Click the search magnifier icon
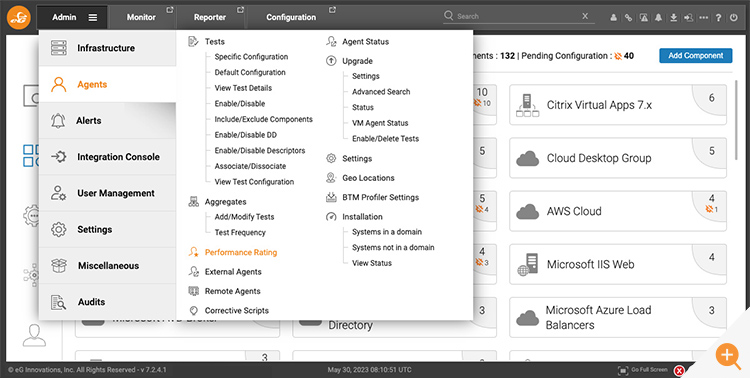Image resolution: width=750 pixels, height=378 pixels. click(x=449, y=16)
